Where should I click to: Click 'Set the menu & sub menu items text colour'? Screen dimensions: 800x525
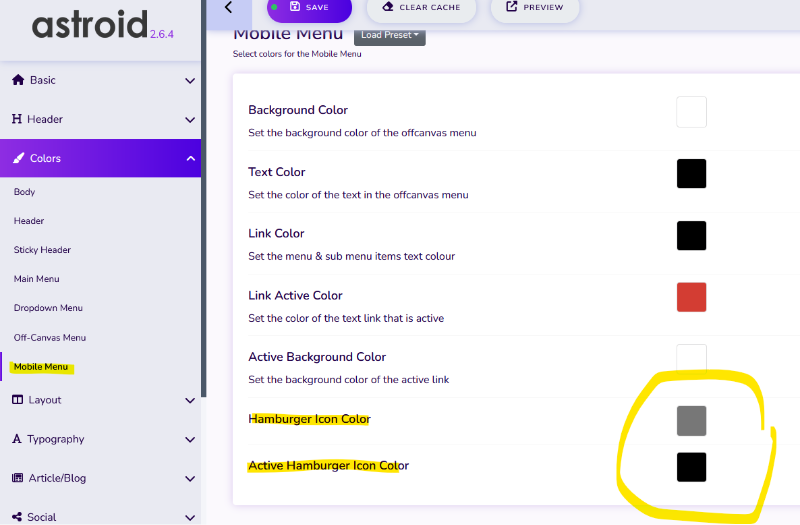click(x=352, y=256)
